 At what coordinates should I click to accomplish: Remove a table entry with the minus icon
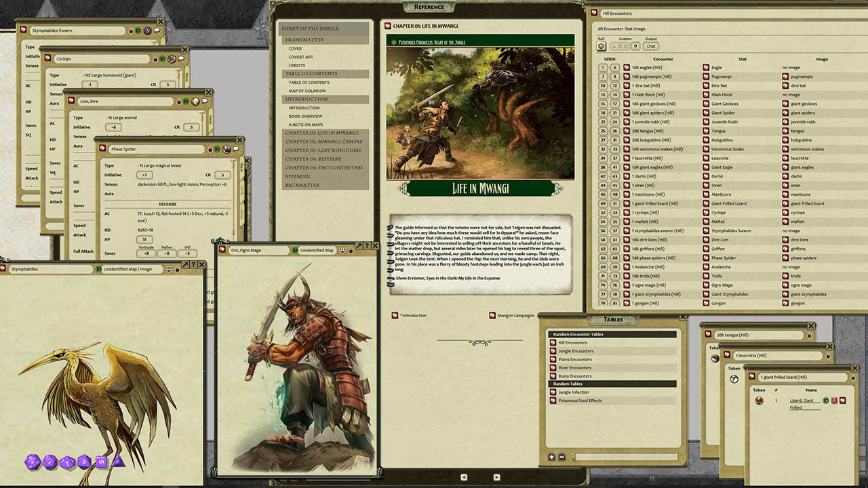tap(562, 457)
